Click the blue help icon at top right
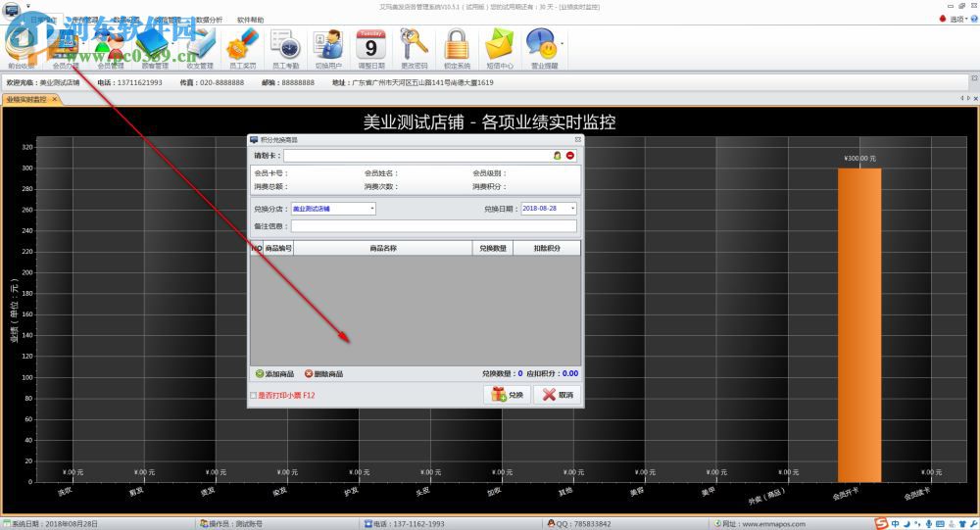The width and height of the screenshot is (980, 530). (x=974, y=20)
